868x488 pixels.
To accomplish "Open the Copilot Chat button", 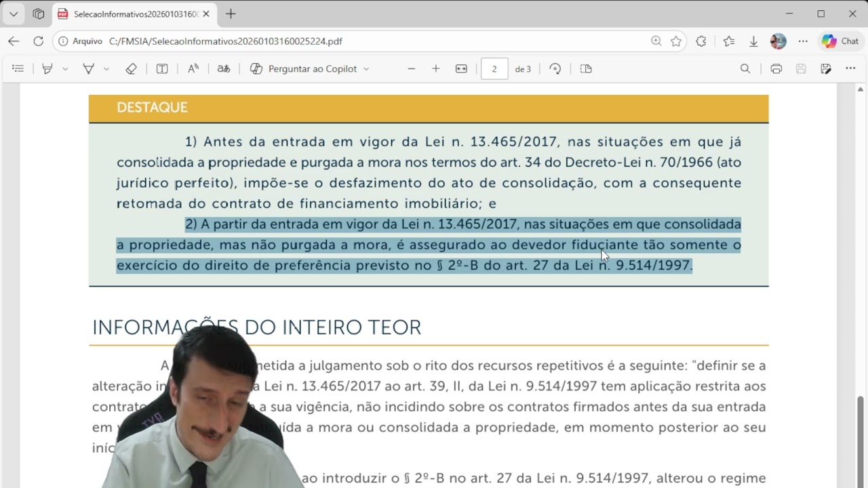I will (841, 41).
